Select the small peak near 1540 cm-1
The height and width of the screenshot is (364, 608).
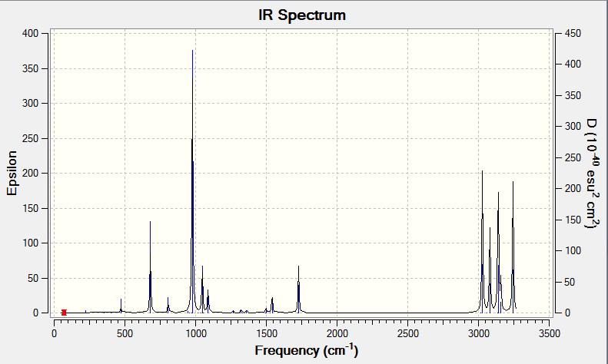click(273, 305)
